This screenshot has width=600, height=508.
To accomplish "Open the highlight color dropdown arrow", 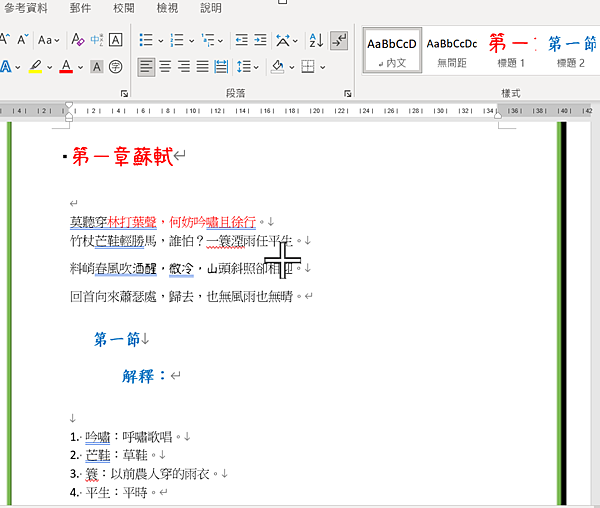I will click(49, 68).
